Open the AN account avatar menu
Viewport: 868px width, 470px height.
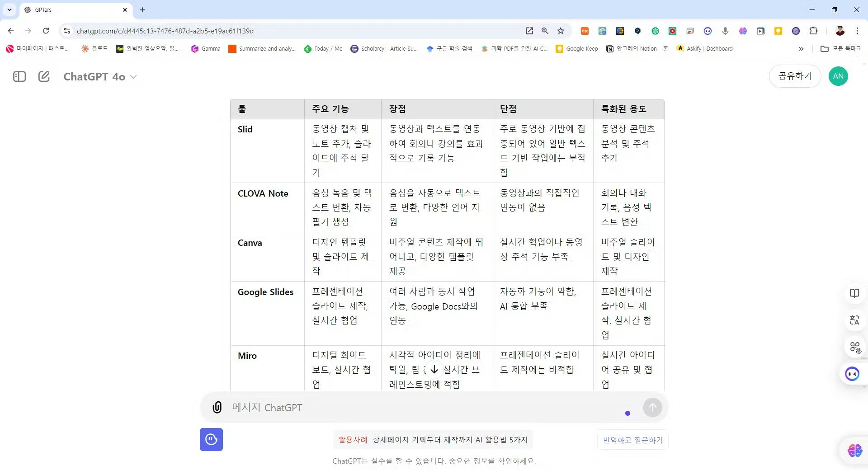click(x=838, y=76)
